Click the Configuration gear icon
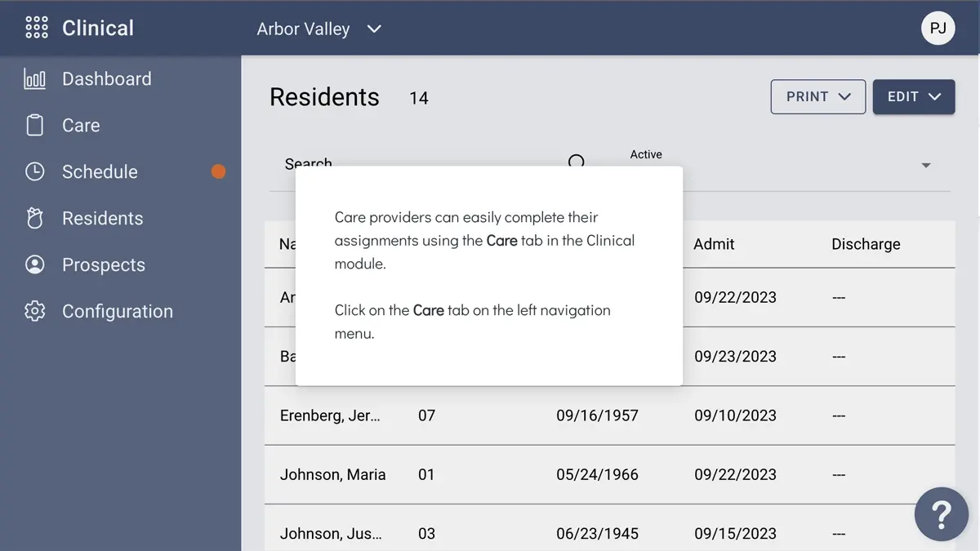 [35, 311]
